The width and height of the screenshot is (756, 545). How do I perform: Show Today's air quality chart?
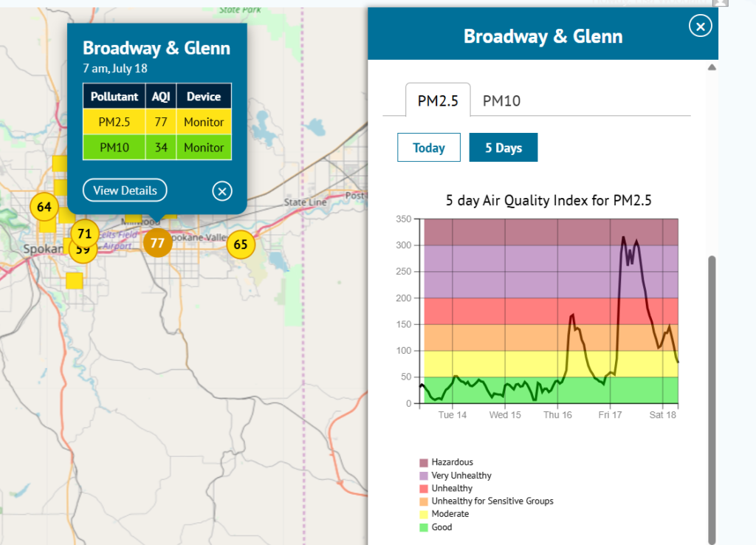tap(429, 148)
